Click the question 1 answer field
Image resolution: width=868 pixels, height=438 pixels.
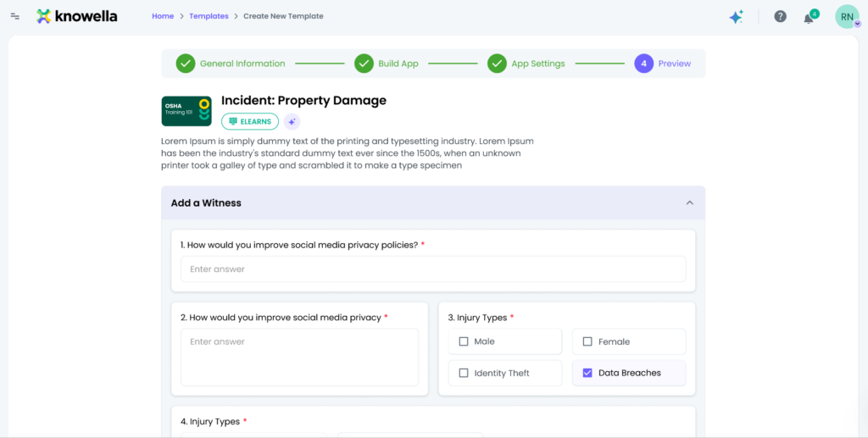(x=432, y=269)
